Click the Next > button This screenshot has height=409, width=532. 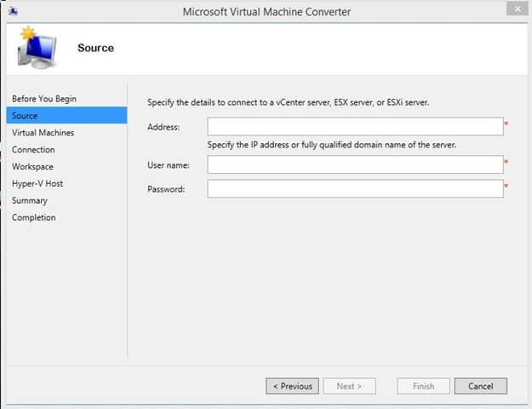(349, 386)
